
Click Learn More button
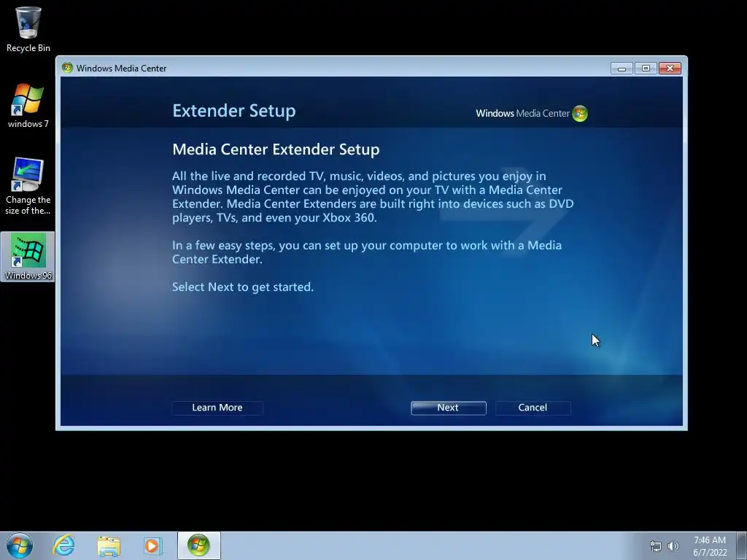click(x=217, y=408)
